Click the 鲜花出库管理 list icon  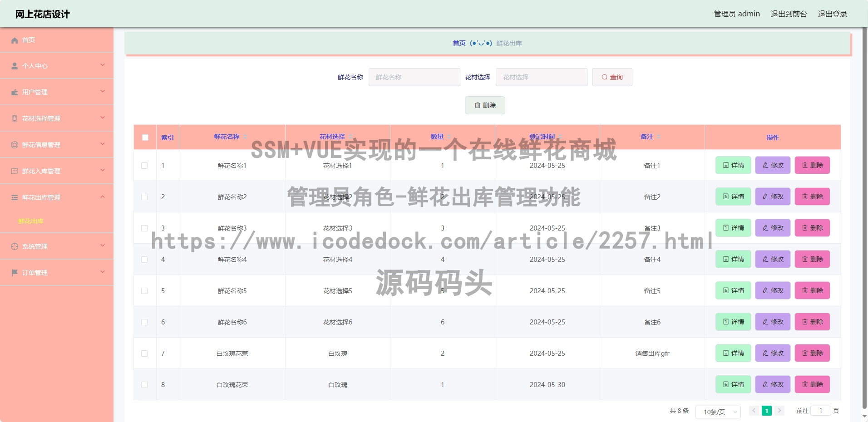pyautogui.click(x=15, y=198)
